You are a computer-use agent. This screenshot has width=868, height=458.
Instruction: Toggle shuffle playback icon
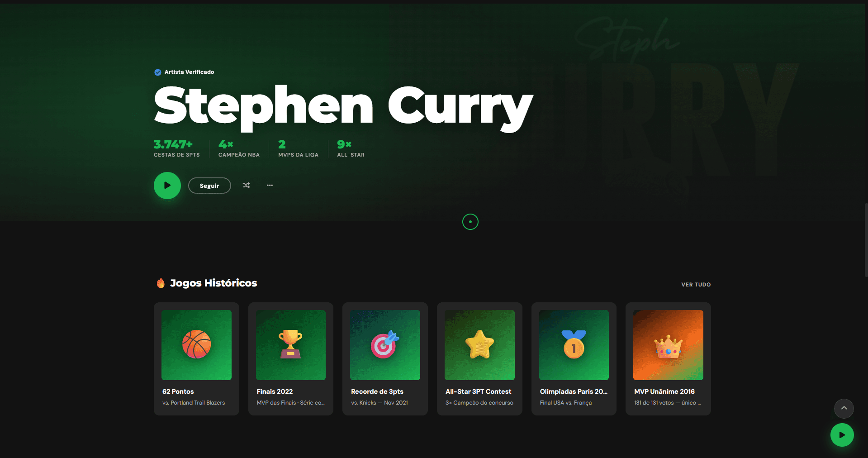coord(246,185)
